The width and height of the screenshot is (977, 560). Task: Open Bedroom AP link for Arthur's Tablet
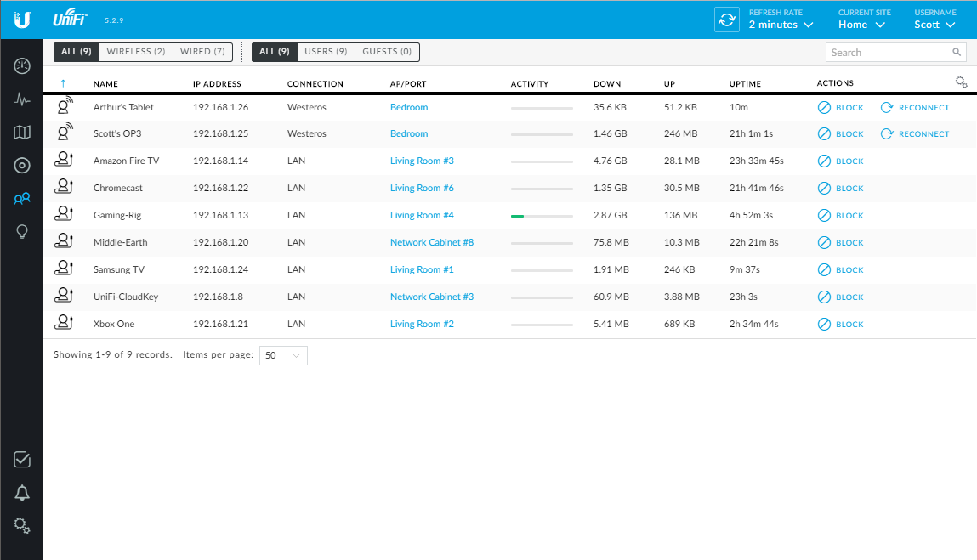409,107
